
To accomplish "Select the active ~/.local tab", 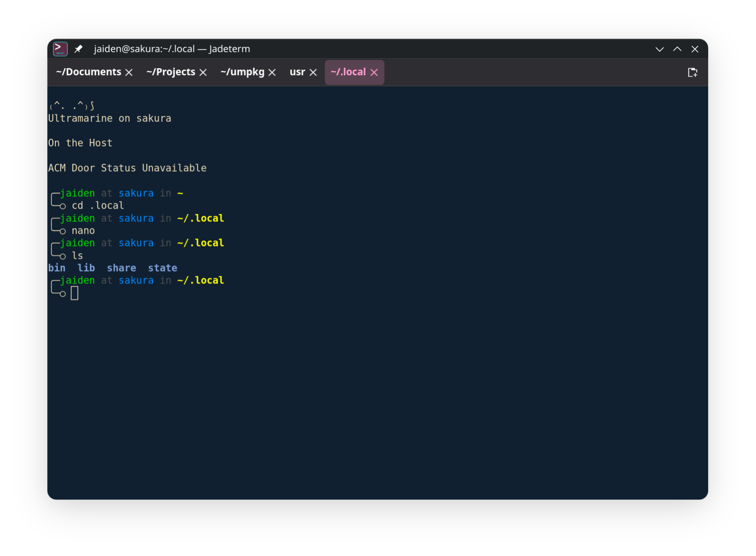I will click(x=348, y=72).
